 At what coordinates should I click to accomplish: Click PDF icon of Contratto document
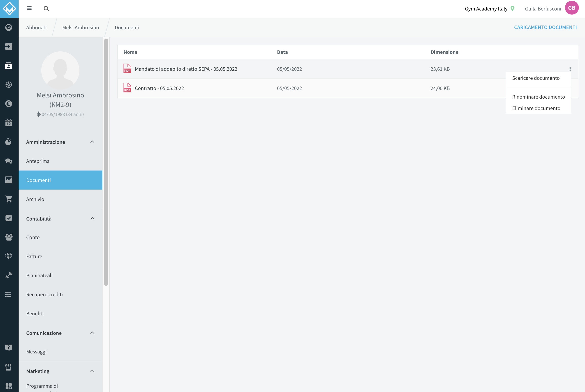[x=127, y=88]
